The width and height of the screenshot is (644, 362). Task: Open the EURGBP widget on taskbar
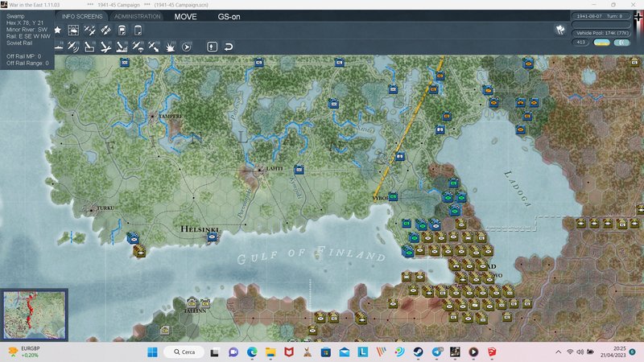(x=25, y=352)
